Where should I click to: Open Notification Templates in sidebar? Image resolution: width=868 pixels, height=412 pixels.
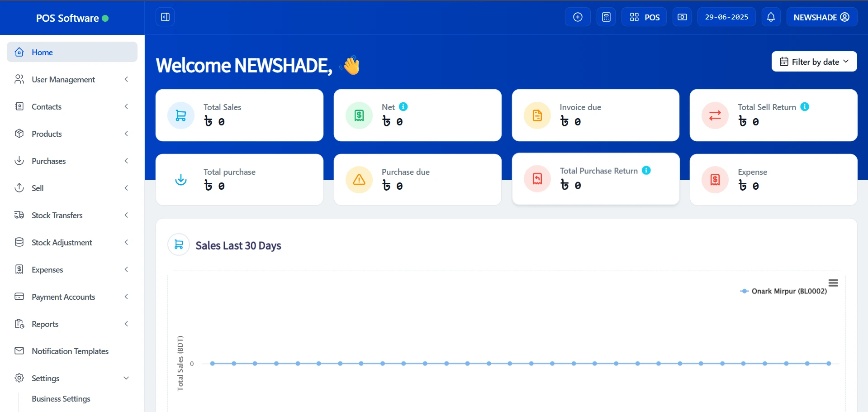tap(70, 351)
